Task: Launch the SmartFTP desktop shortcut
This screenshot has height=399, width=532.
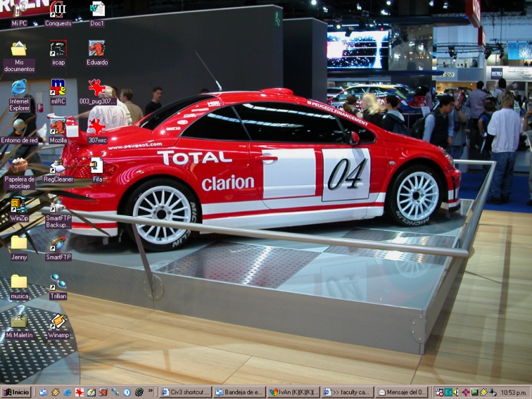Action: (58, 244)
